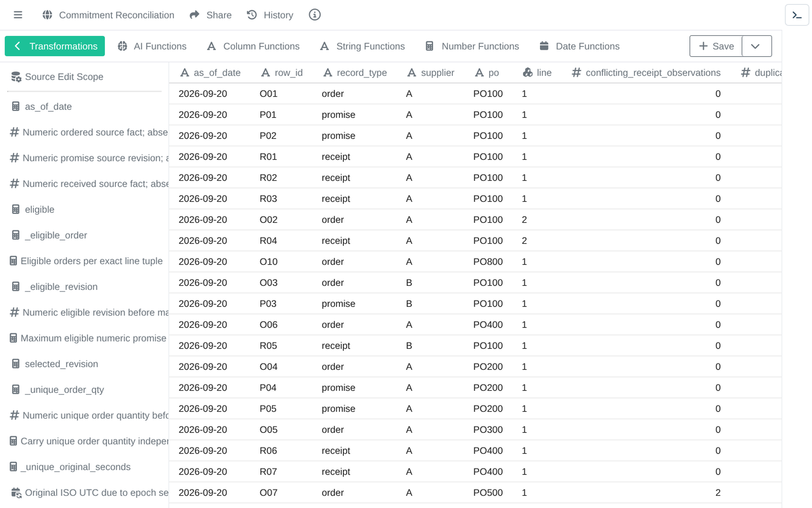
Task: Click the info circle icon
Action: click(x=315, y=15)
